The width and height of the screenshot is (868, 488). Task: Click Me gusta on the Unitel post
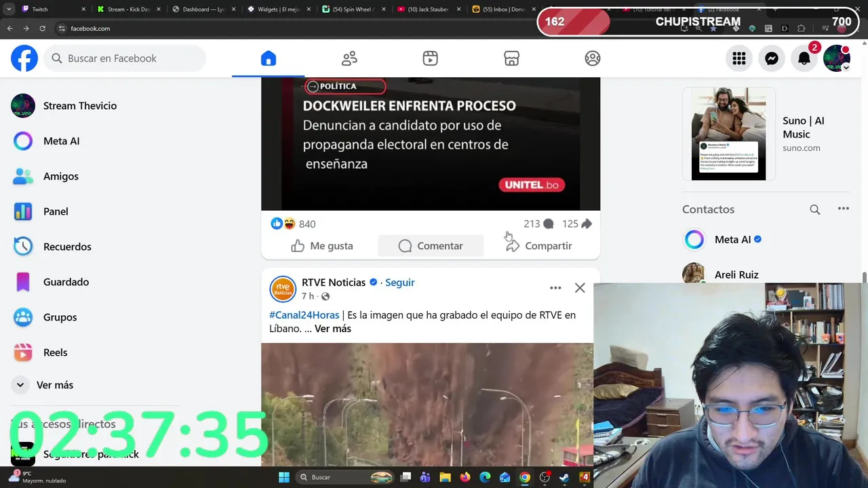[x=322, y=246]
